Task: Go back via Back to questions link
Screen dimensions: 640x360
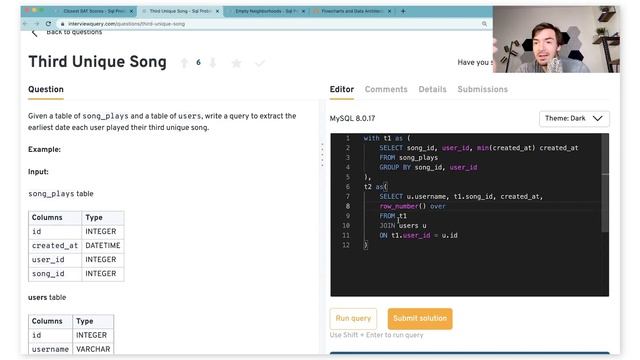Action: [x=74, y=32]
